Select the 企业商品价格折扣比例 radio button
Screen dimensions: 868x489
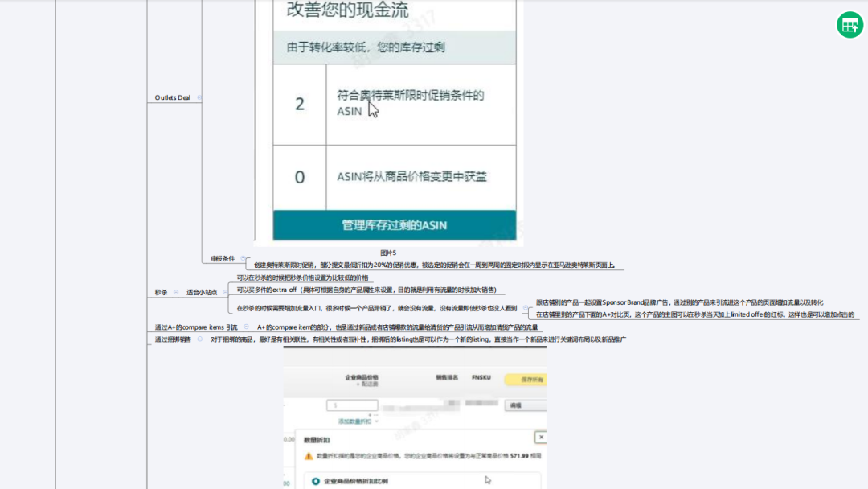316,482
